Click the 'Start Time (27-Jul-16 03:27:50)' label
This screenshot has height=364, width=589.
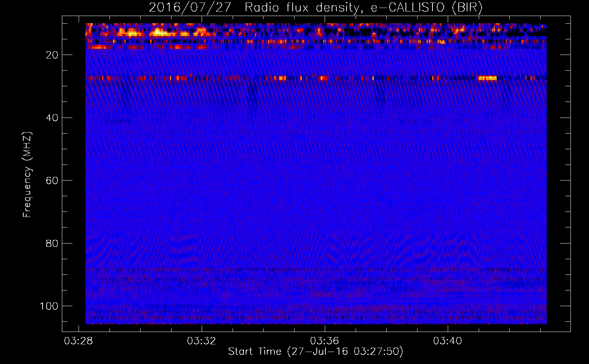click(316, 352)
